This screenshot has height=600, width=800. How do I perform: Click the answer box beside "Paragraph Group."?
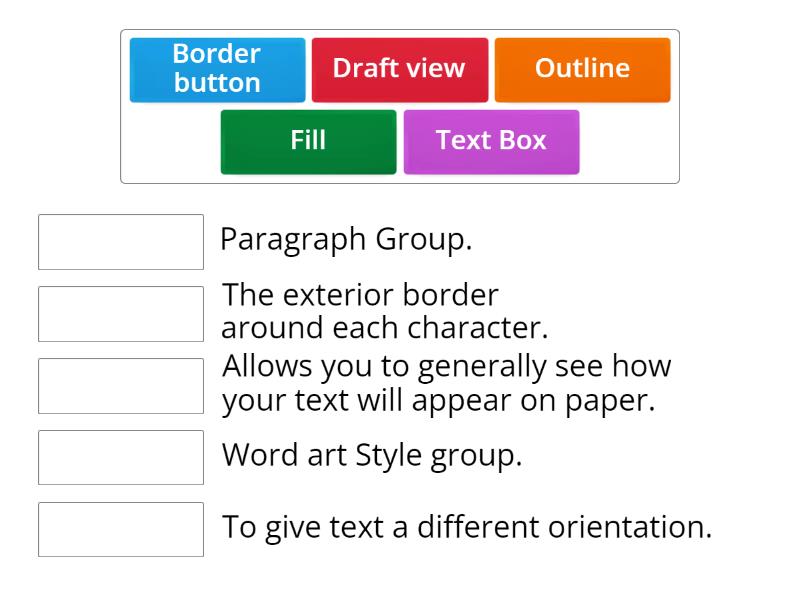point(120,241)
